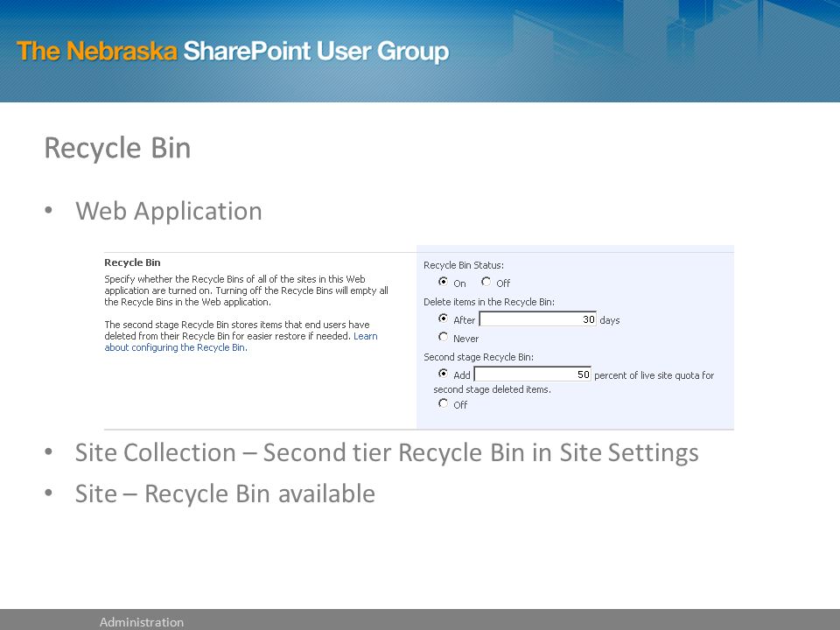This screenshot has height=630, width=840.
Task: Click the percent field showing 50
Action: tap(533, 374)
